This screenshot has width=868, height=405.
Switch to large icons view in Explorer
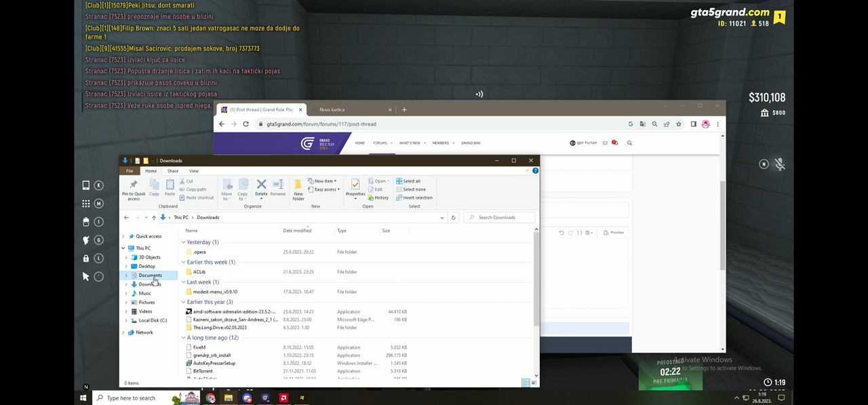pos(533,383)
